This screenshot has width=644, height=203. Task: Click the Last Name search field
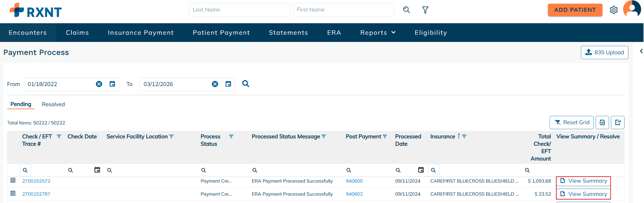(239, 10)
